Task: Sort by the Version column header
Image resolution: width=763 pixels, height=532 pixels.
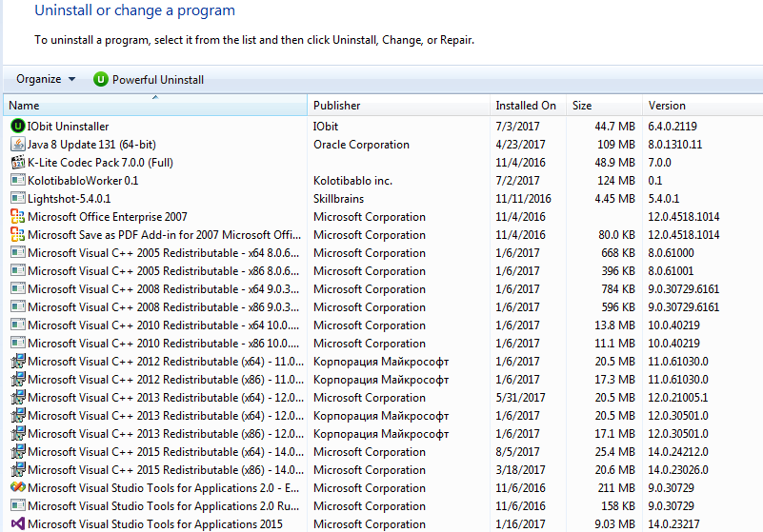Action: (x=703, y=106)
